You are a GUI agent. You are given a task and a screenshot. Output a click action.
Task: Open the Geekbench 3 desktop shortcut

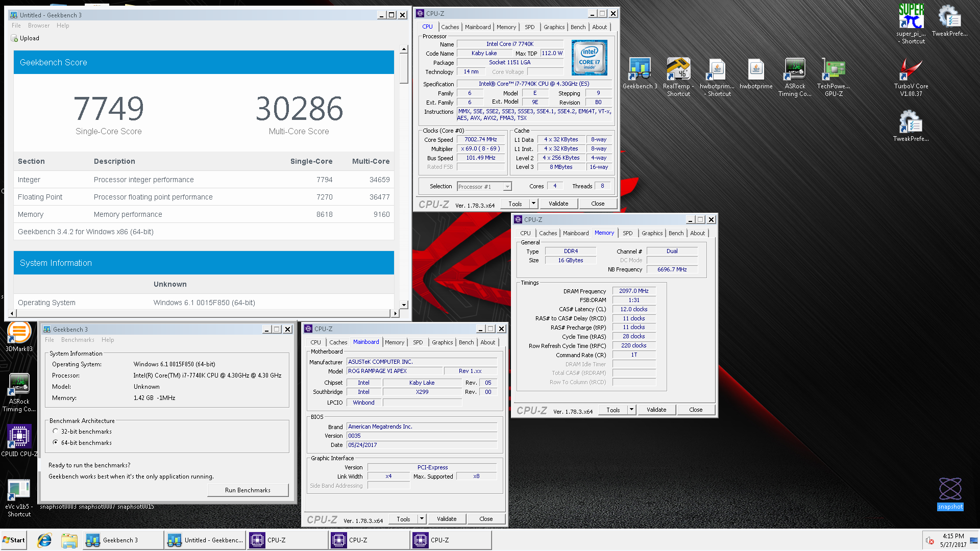click(640, 74)
